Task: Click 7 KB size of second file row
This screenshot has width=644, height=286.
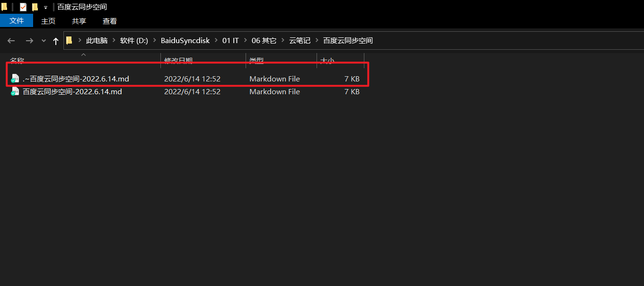Action: (x=352, y=92)
